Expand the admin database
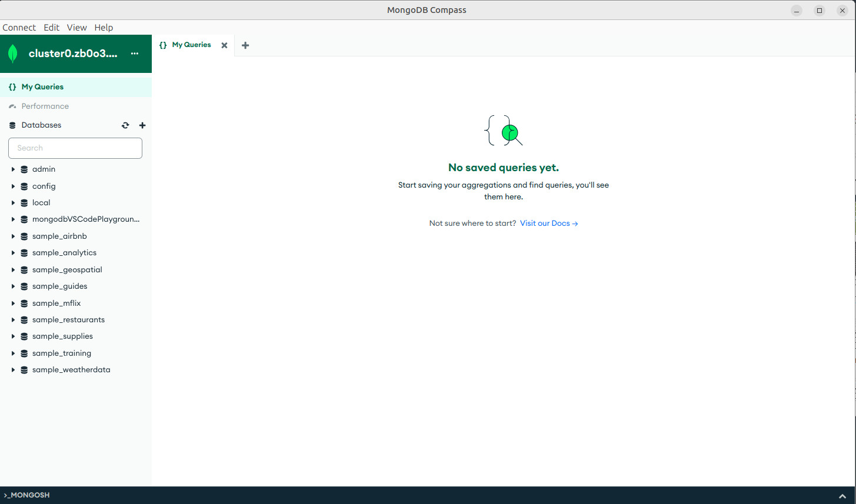Viewport: 856px width, 504px height. 13,169
